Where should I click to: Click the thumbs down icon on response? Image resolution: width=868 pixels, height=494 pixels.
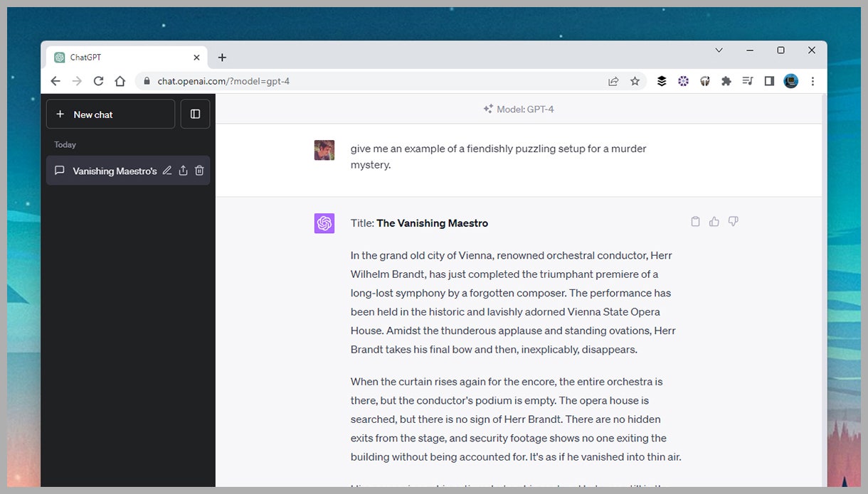[x=734, y=222]
